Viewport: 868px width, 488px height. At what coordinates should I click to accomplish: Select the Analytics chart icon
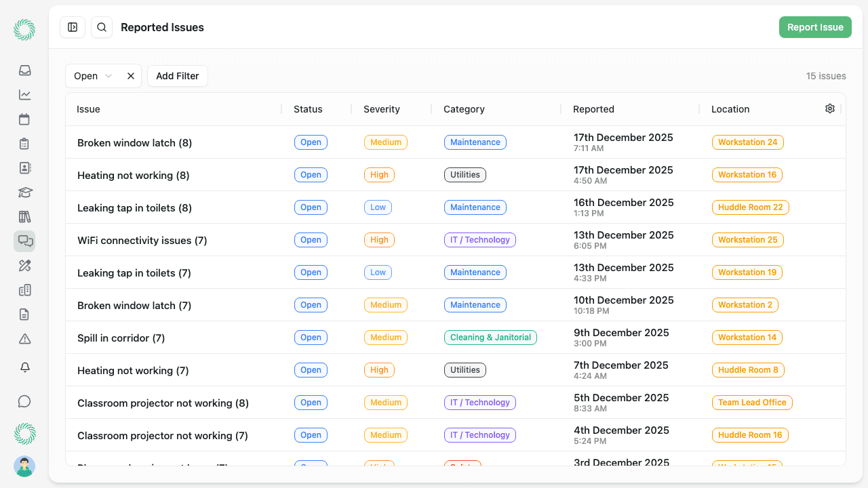[x=24, y=94]
